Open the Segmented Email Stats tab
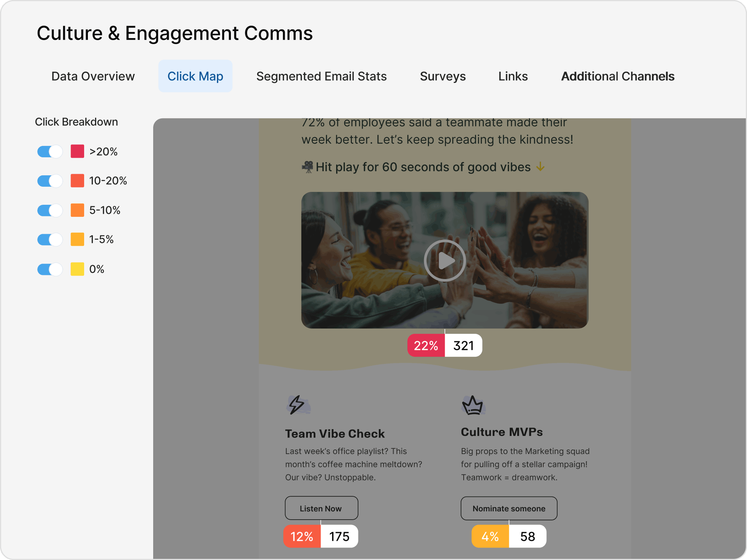Viewport: 747px width, 560px height. [x=321, y=76]
